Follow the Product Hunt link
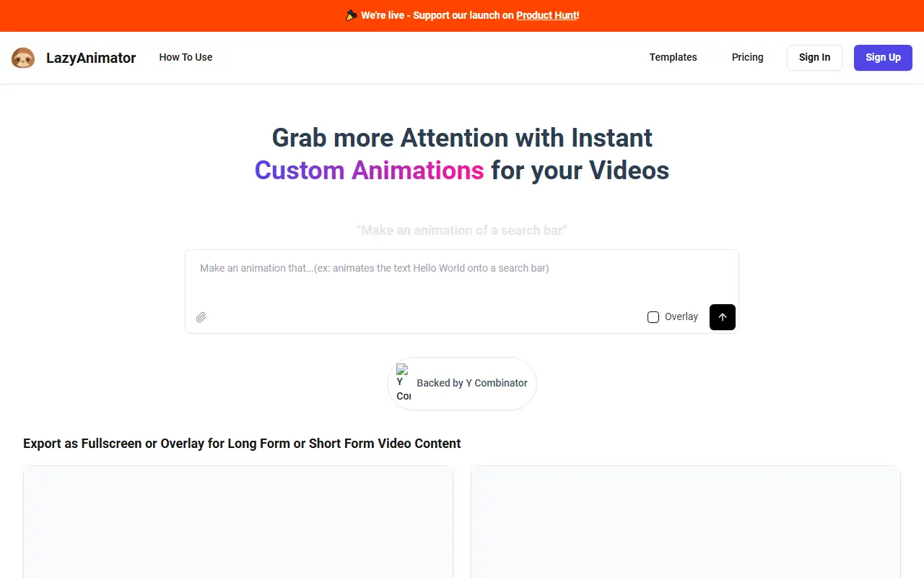Screen dimensions: 924x578 click(x=546, y=15)
